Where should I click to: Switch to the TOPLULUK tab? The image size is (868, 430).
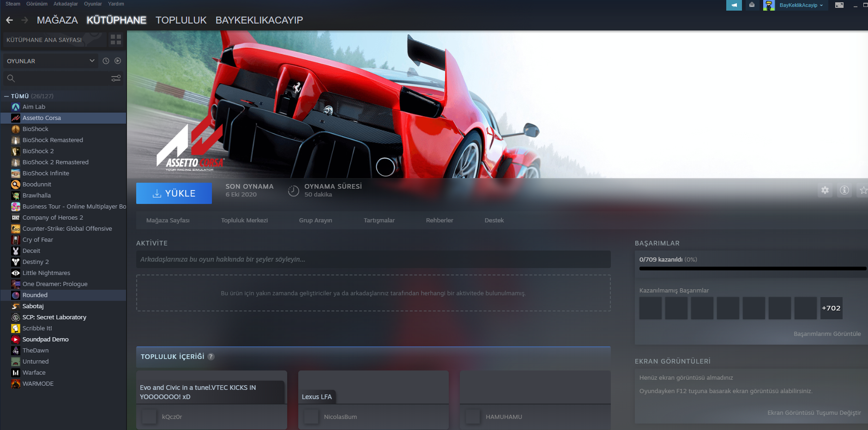[181, 20]
